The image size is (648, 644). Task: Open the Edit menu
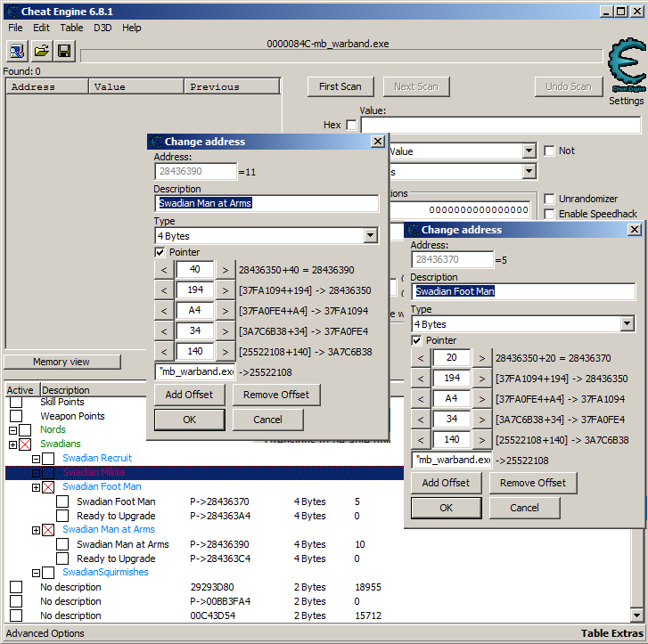[x=41, y=28]
